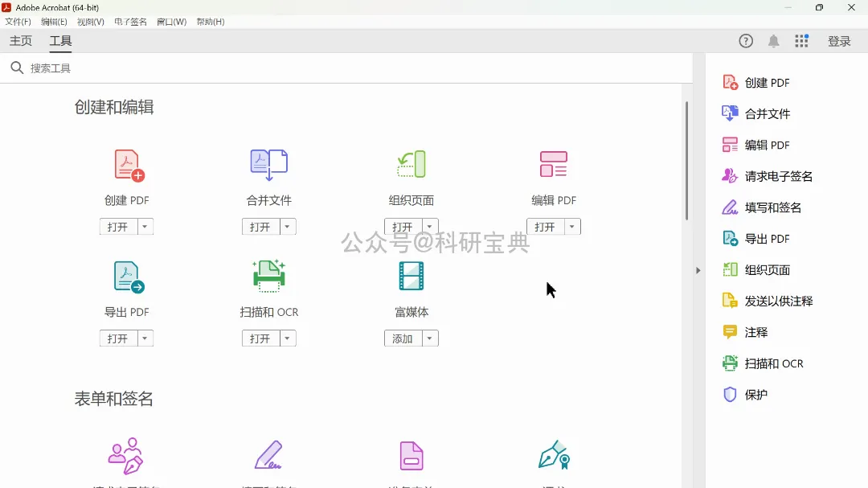The image size is (868, 488).
Task: Open the 文件(F) menu
Action: pyautogui.click(x=18, y=22)
